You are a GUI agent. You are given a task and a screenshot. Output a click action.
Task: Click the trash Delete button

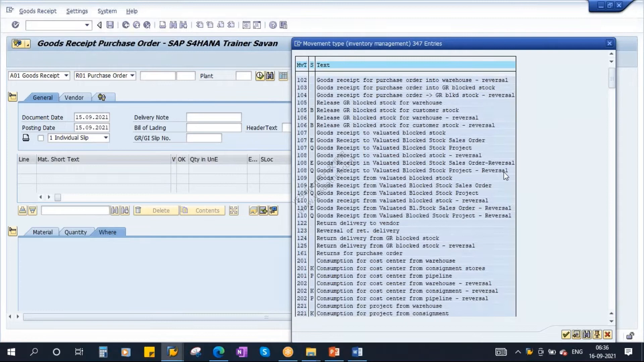coord(156,210)
